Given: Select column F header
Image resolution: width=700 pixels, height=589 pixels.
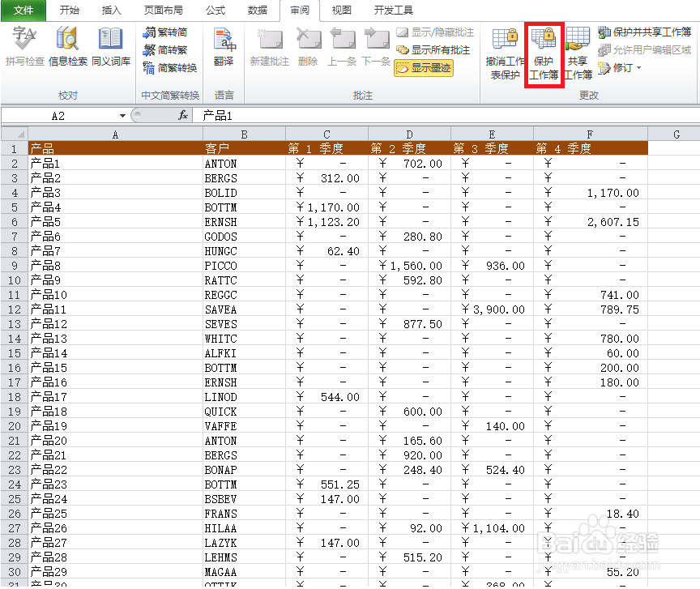Looking at the screenshot, I should [x=590, y=134].
